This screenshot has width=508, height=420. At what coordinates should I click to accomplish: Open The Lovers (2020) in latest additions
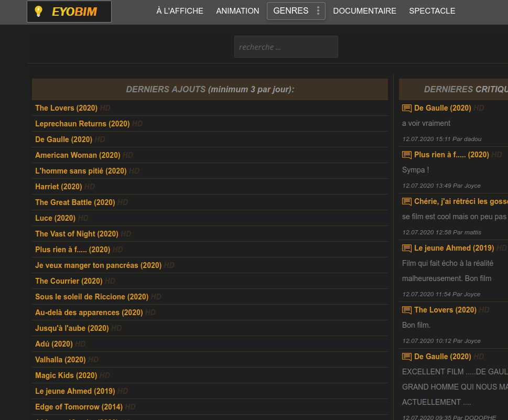click(x=66, y=108)
